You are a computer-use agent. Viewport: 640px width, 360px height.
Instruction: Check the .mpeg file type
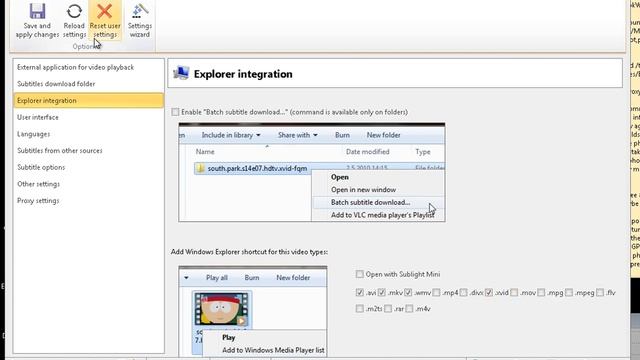click(569, 293)
